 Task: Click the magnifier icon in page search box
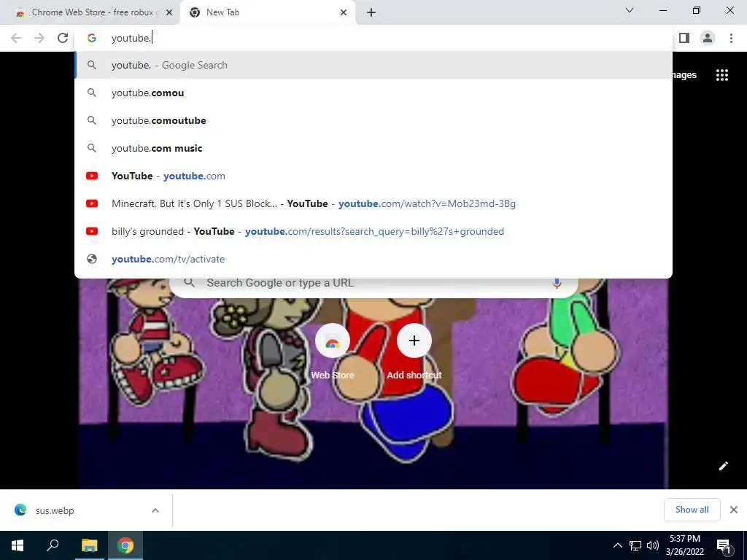point(190,282)
